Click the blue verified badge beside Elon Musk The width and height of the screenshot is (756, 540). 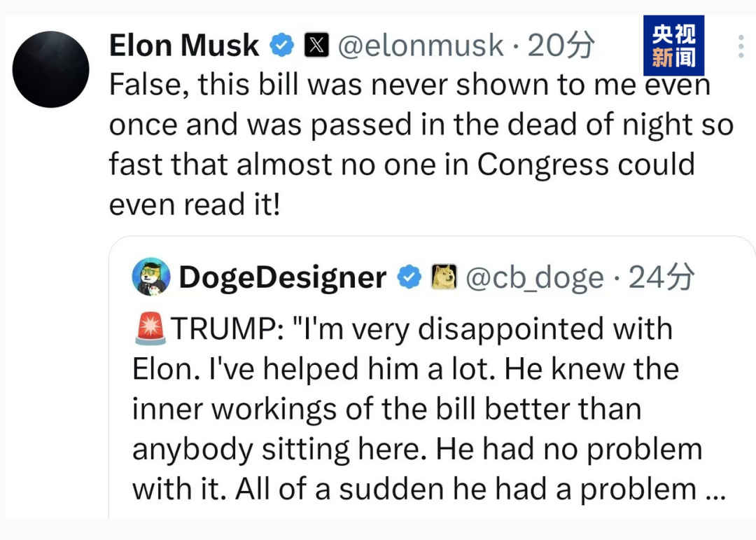point(281,46)
